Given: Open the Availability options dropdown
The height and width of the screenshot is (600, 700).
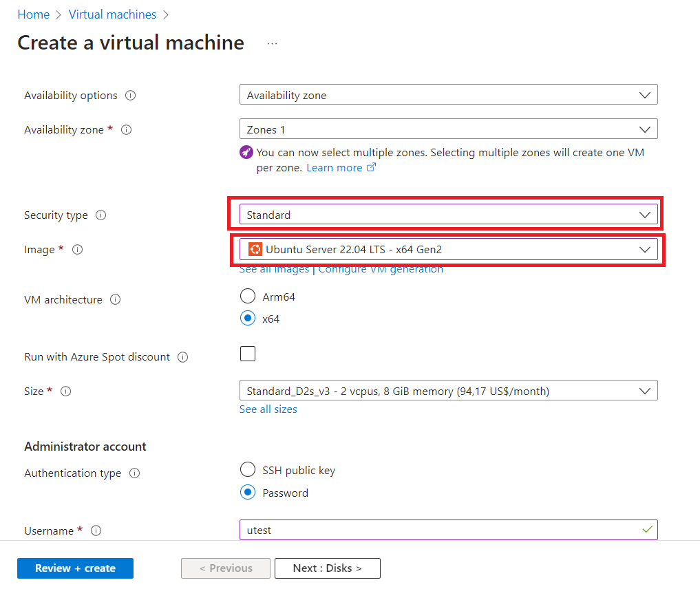Looking at the screenshot, I should coord(448,95).
